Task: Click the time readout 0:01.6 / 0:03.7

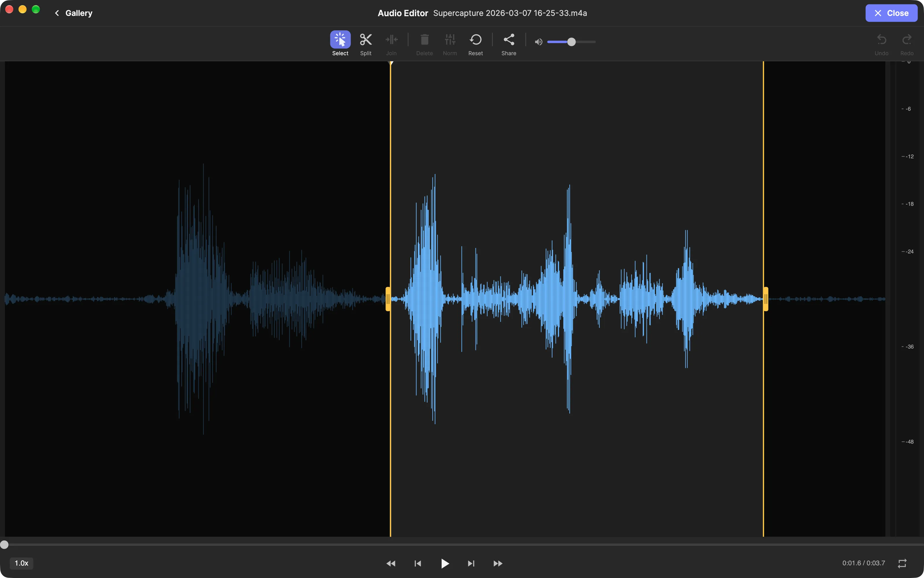Action: 864,563
